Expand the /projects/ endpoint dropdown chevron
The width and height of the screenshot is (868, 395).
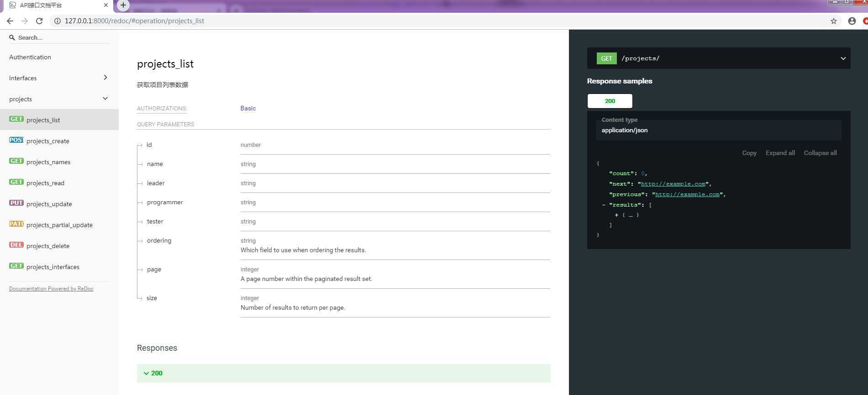[x=843, y=58]
